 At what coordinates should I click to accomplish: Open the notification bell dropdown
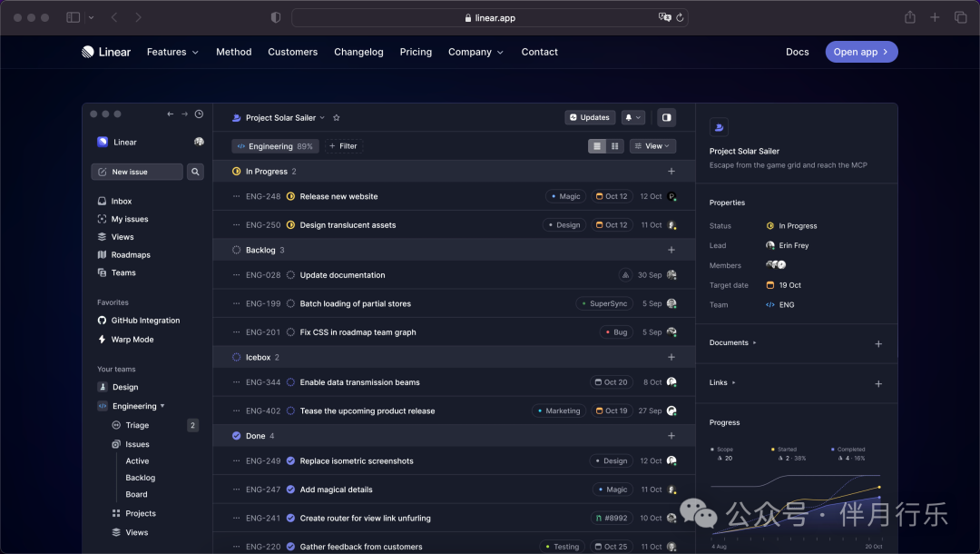click(633, 117)
